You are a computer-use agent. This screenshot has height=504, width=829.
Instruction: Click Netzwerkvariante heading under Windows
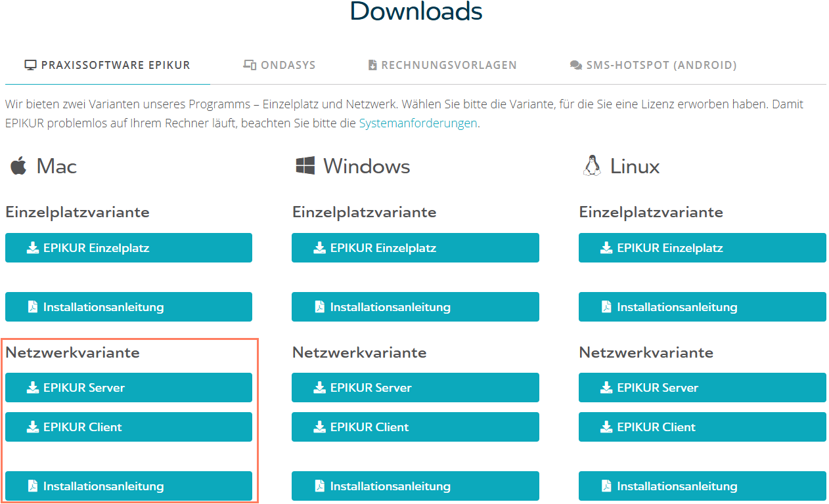(x=359, y=352)
